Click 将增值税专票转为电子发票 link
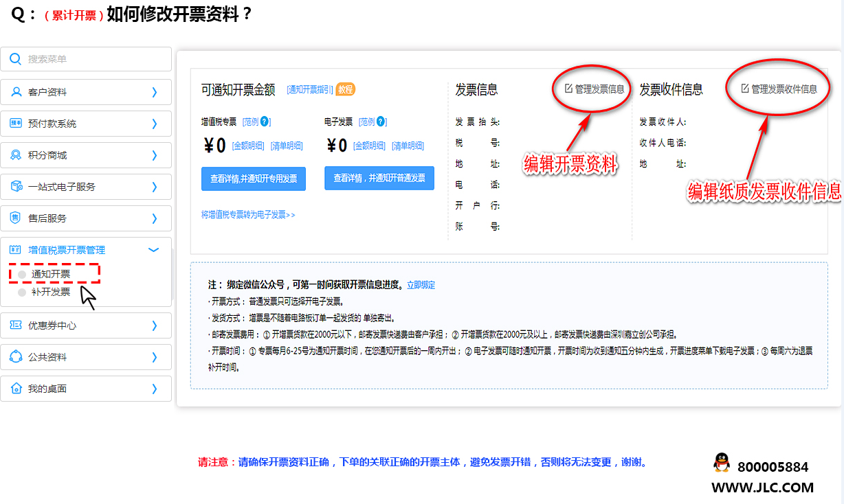This screenshot has height=504, width=844. click(248, 215)
